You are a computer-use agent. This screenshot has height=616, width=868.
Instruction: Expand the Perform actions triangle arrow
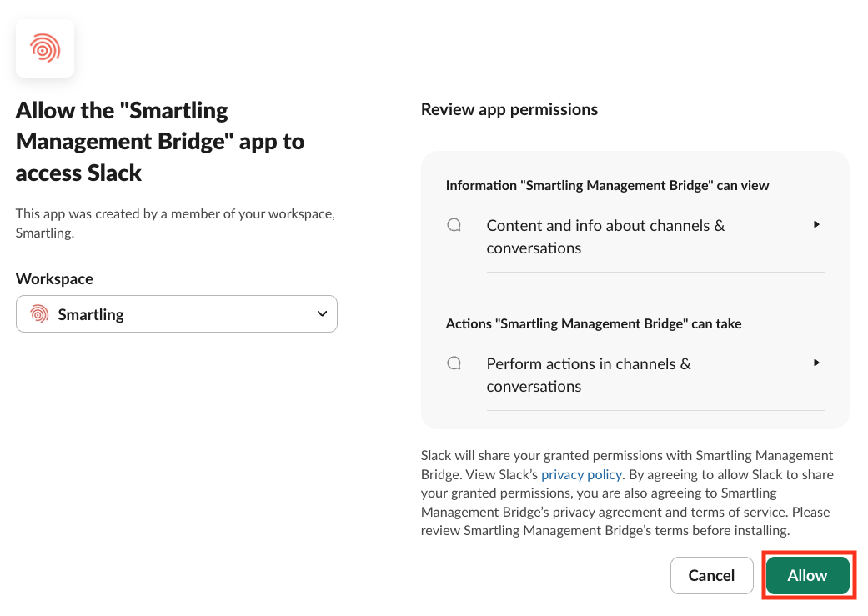[816, 363]
